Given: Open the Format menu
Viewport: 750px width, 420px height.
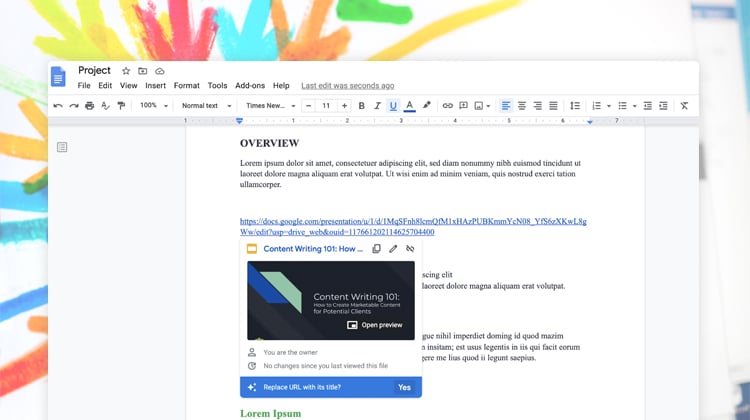Looking at the screenshot, I should point(187,86).
